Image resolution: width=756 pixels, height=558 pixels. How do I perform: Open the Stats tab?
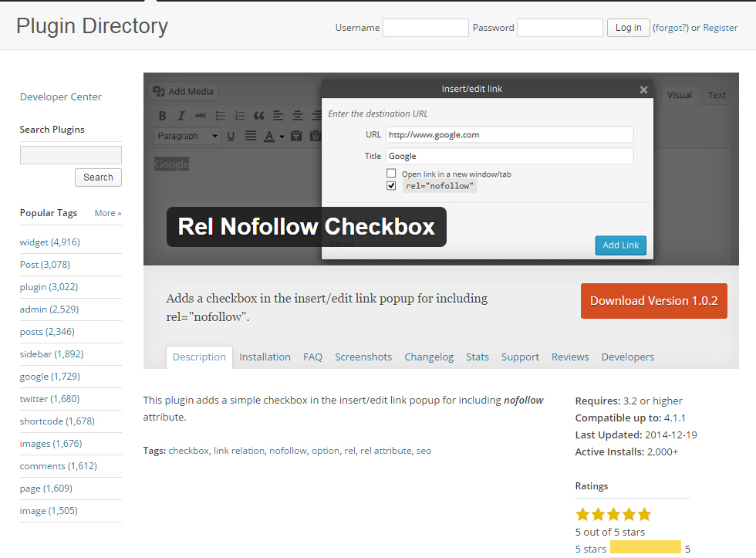tap(478, 357)
